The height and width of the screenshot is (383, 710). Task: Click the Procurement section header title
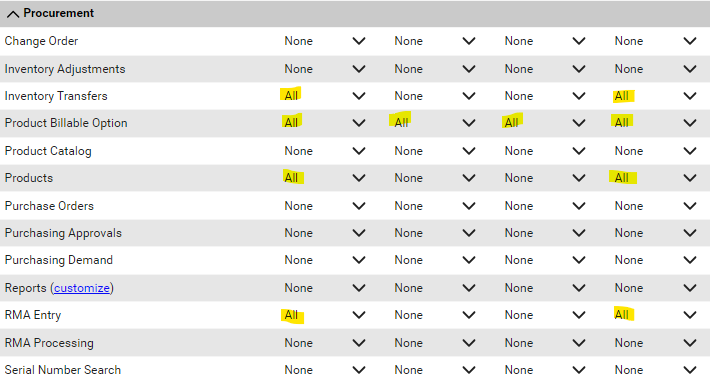(59, 13)
